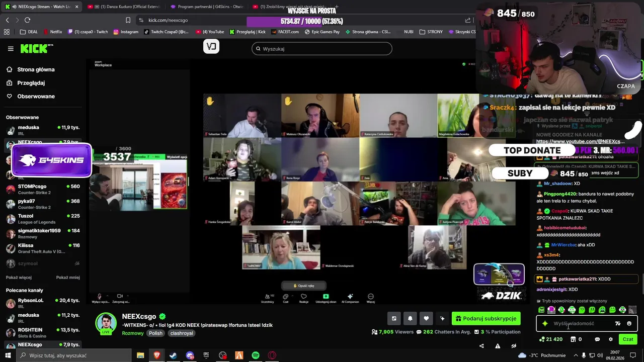This screenshot has height=362, width=644.
Task: Open the chat bubble icon beside settings gear
Action: tap(597, 339)
